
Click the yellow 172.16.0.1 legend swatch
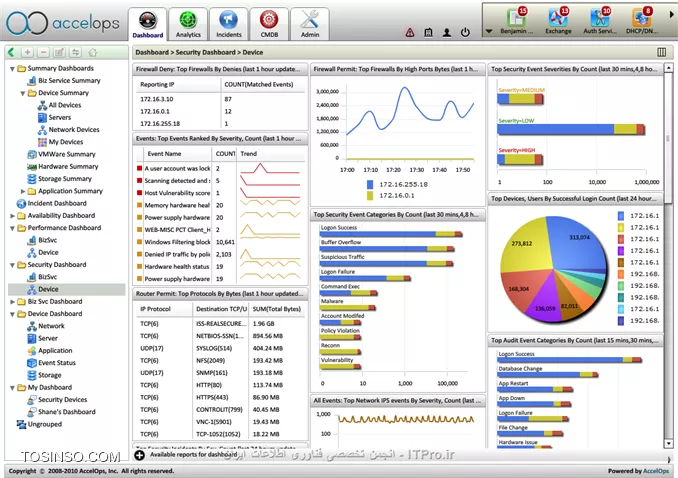[370, 196]
